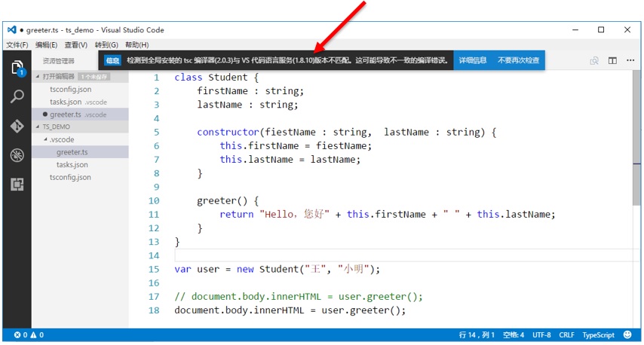Open the Git source control icon
644x345 pixels.
click(17, 126)
